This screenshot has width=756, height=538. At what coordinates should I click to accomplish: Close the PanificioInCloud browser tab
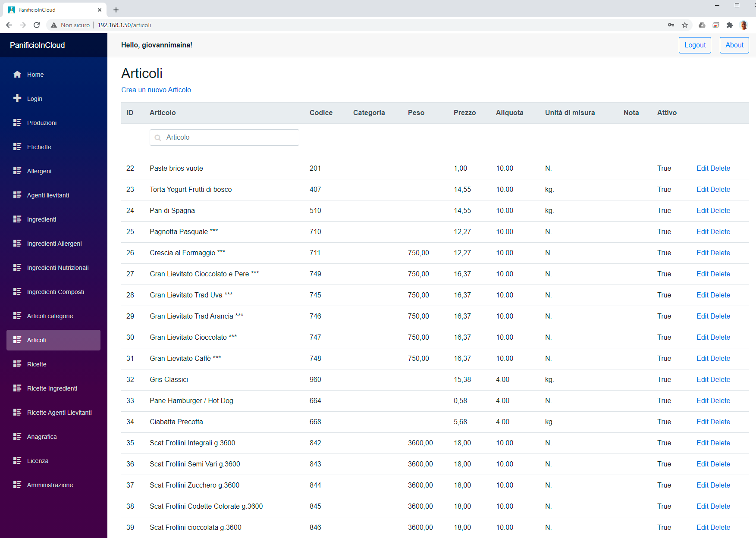[100, 9]
